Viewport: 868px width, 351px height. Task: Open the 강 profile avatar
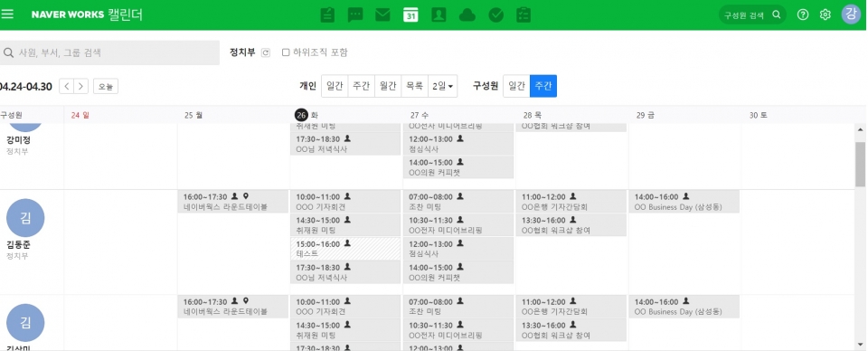pyautogui.click(x=852, y=14)
